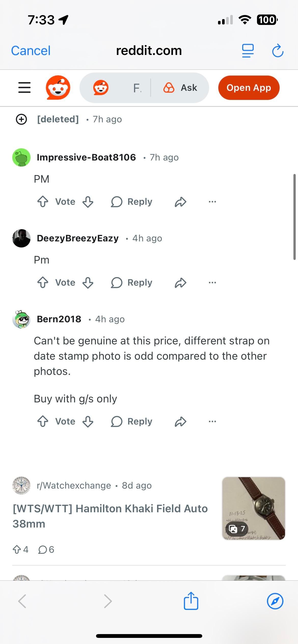
Task: Open more options for Bern2018's comment
Action: [212, 421]
